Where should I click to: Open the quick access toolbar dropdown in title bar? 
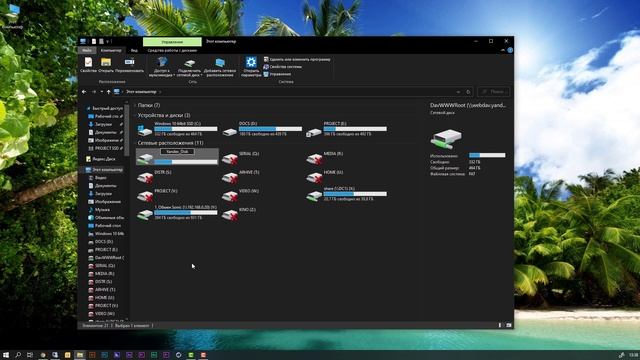(x=108, y=42)
